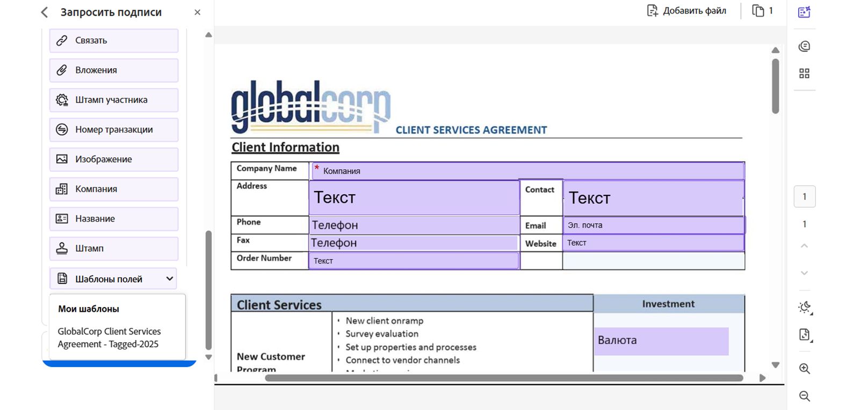Zoom in on the document
Image resolution: width=868 pixels, height=410 pixels.
[x=805, y=369]
